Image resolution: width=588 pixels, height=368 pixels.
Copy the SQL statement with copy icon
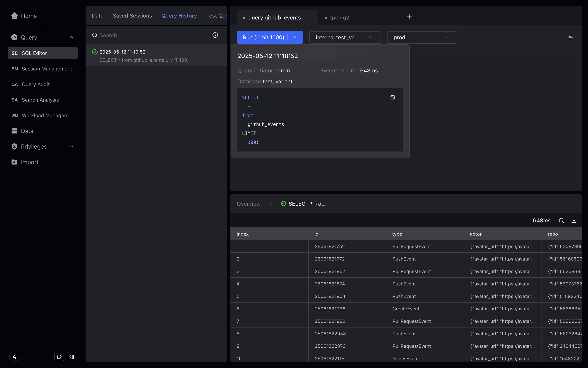(392, 98)
